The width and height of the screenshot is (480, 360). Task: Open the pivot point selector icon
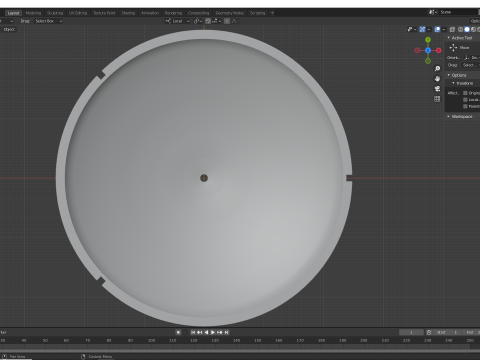[x=197, y=21]
